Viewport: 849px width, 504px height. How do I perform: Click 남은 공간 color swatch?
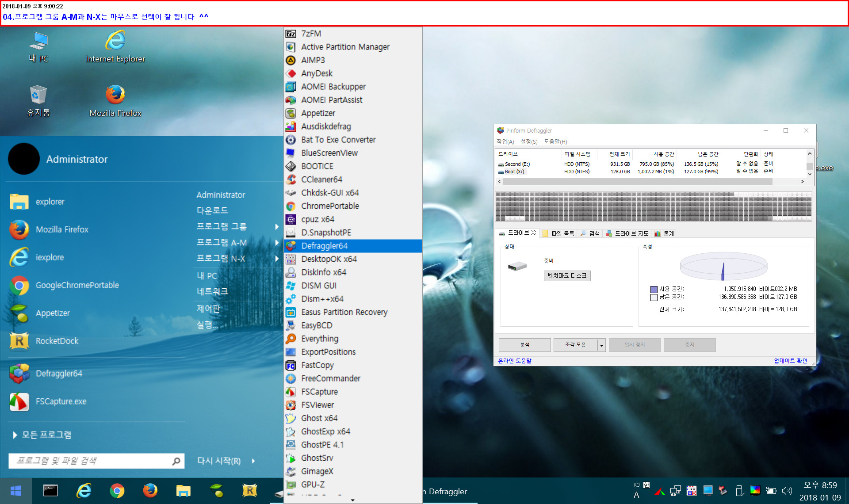click(654, 298)
